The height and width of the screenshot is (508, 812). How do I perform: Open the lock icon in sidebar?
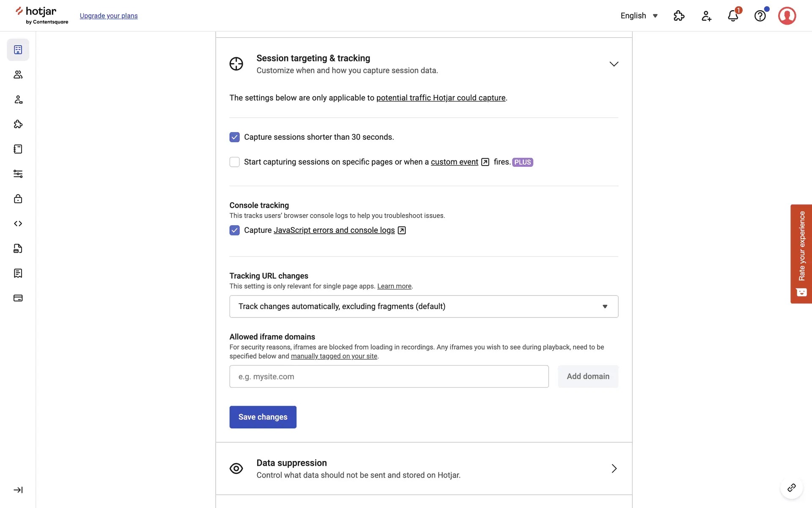18,199
